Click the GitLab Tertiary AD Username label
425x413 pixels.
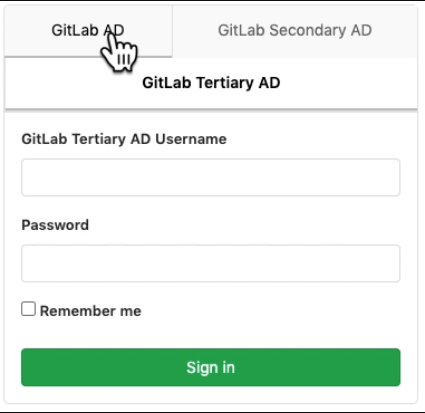124,139
